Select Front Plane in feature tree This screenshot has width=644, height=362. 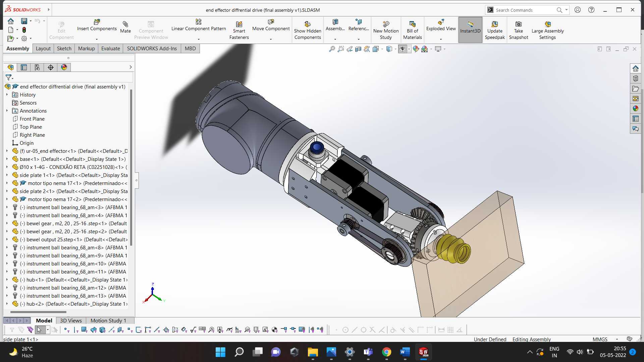pos(32,119)
